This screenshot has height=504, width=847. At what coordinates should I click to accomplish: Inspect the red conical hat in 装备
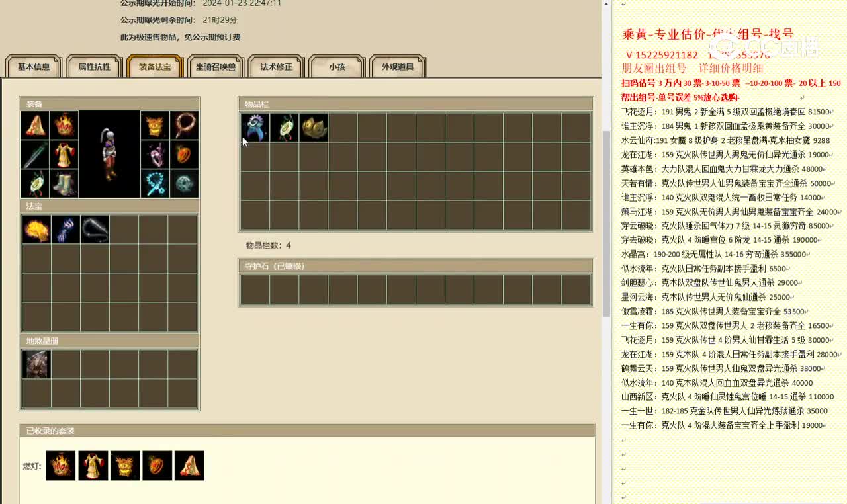point(35,125)
